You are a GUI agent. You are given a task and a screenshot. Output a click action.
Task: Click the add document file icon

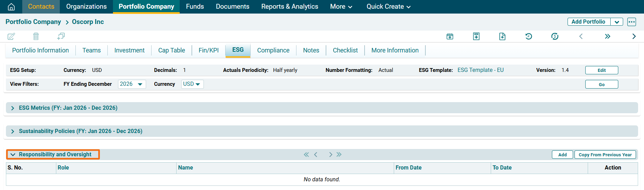pos(502,36)
